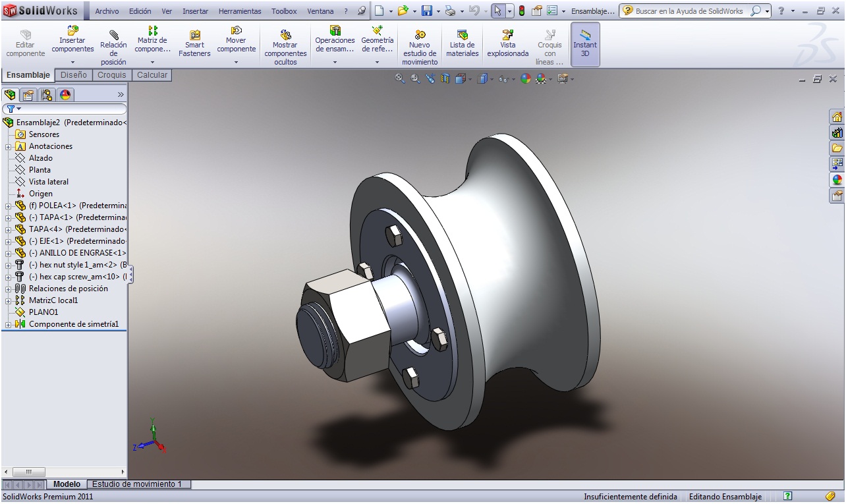Select the Vista lateral plane
Viewport: 846px width, 504px height.
49,182
